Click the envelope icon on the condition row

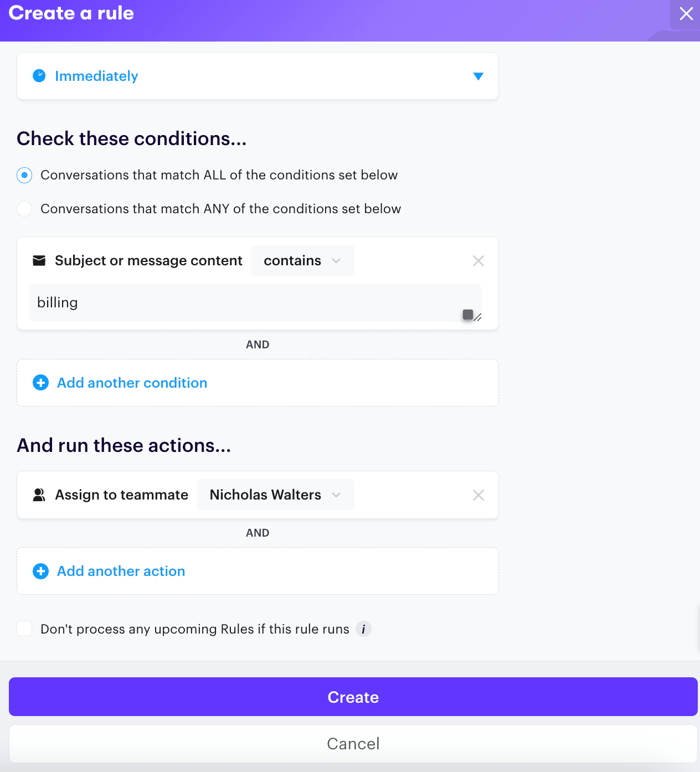[x=39, y=260]
